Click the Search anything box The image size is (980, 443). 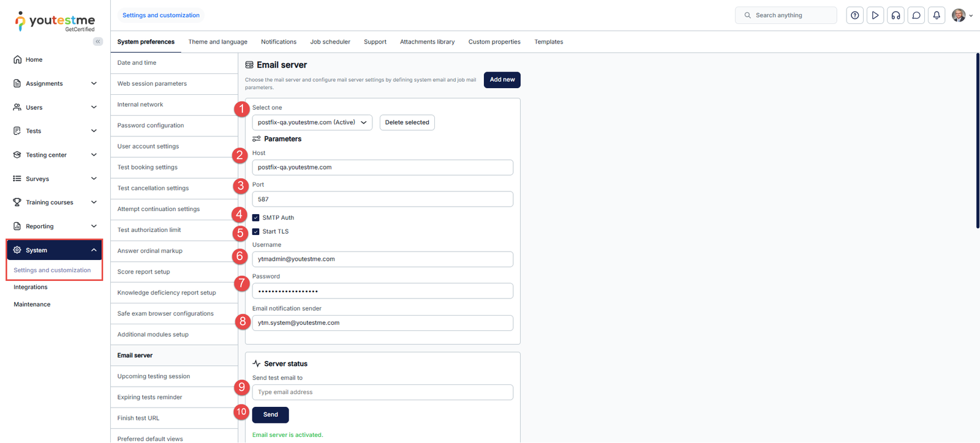pyautogui.click(x=786, y=15)
